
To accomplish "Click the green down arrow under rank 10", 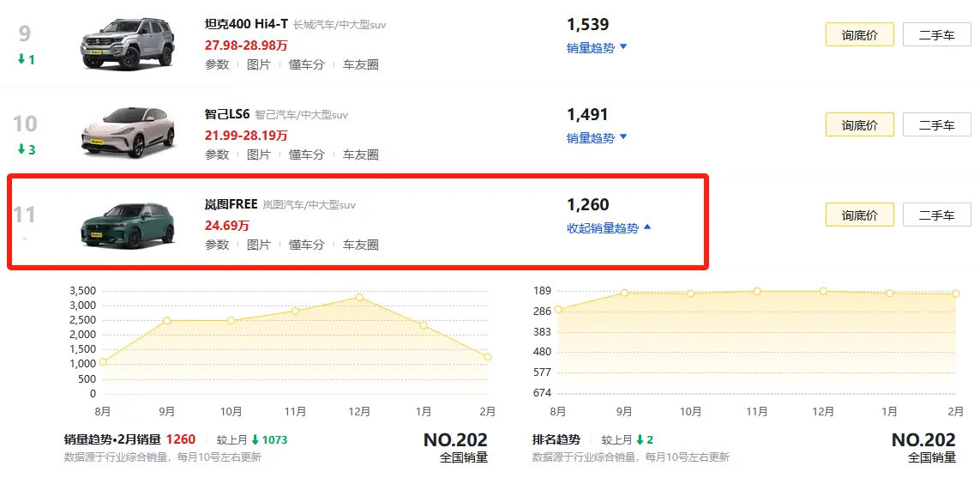I will [21, 149].
